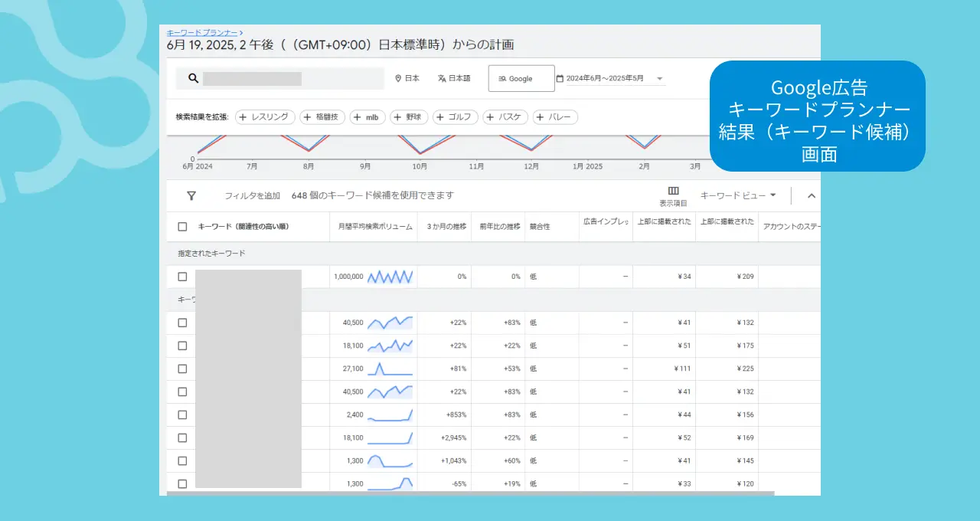This screenshot has height=521, width=980.
Task: Click フィルタを追加 to add a filter
Action: 252,196
